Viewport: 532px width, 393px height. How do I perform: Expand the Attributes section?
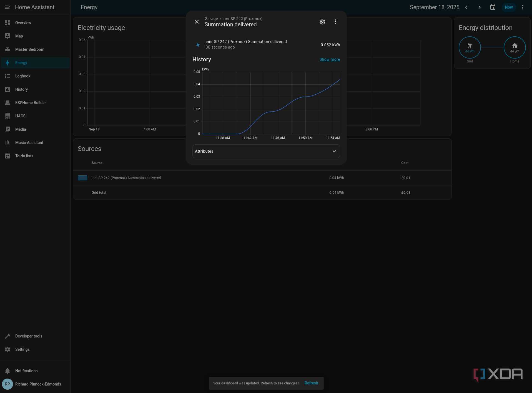pyautogui.click(x=266, y=151)
